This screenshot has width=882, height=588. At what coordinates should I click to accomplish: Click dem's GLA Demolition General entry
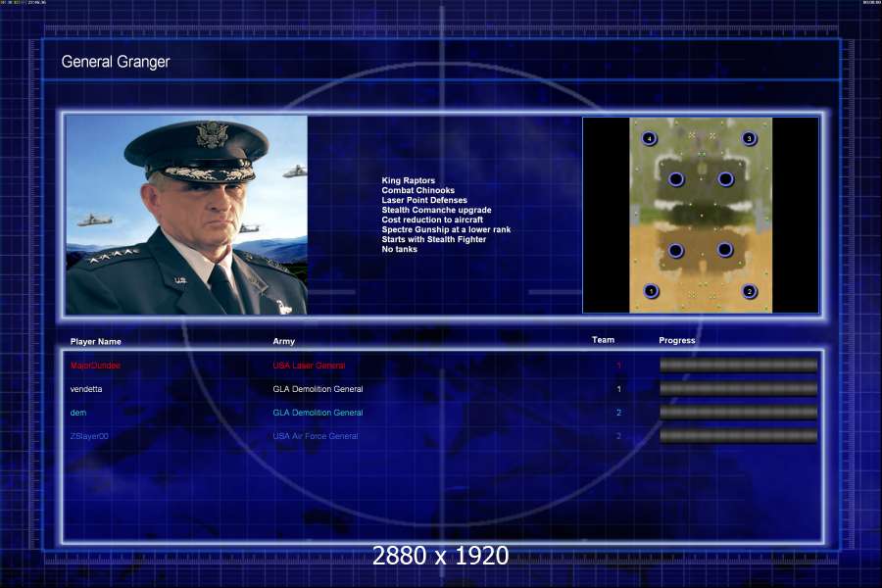[x=318, y=413]
